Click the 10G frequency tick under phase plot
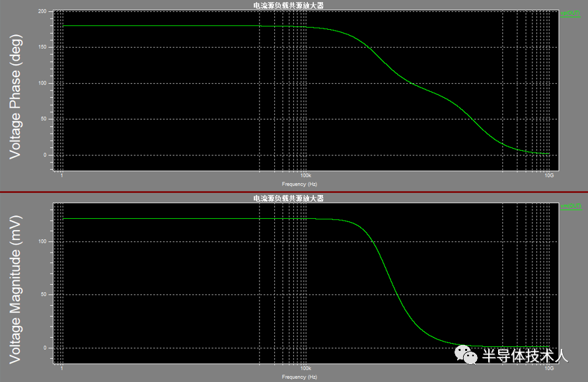 pyautogui.click(x=549, y=176)
